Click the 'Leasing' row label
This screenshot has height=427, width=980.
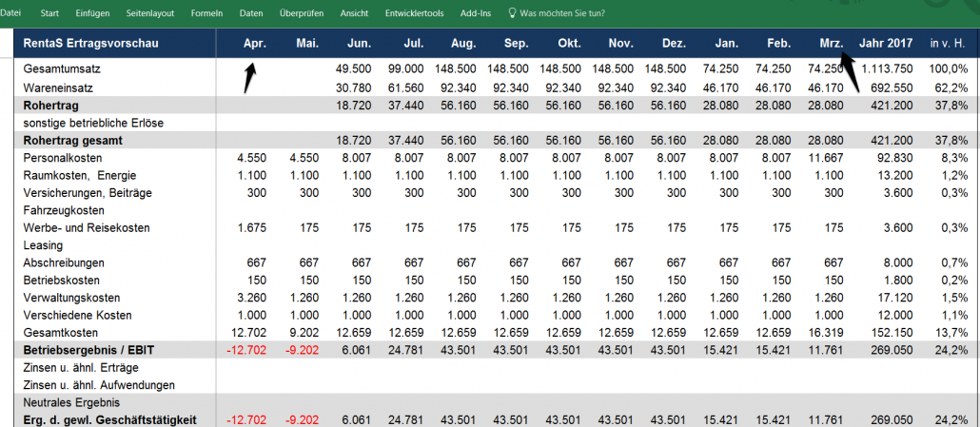(x=43, y=245)
